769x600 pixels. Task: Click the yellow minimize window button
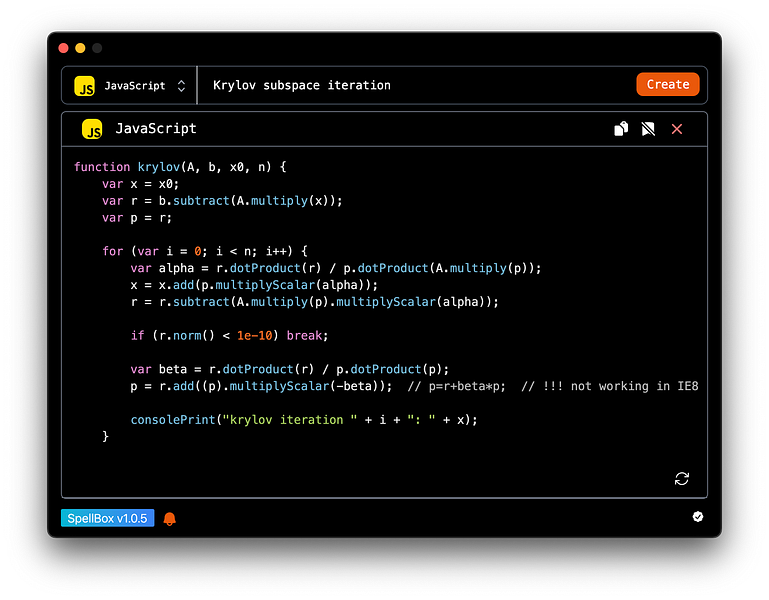pyautogui.click(x=80, y=48)
